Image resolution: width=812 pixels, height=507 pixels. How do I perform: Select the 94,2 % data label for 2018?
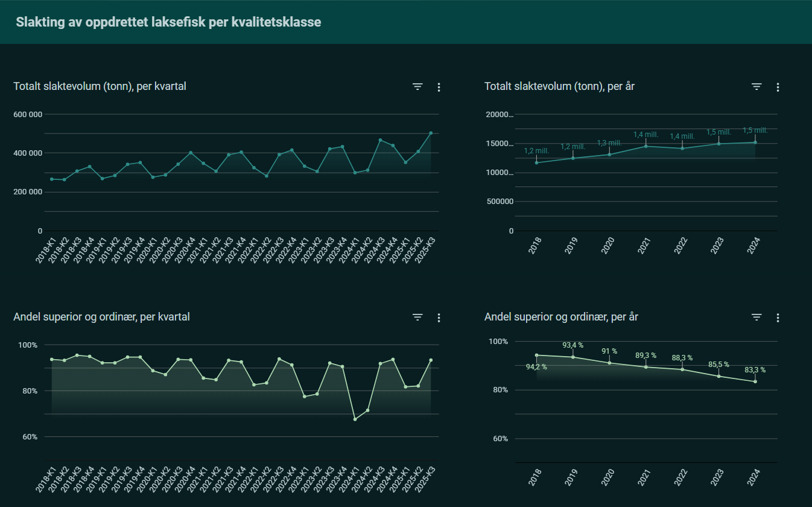(536, 367)
